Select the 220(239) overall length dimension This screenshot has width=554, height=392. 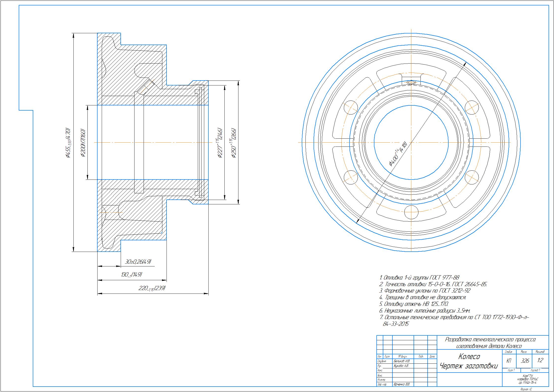click(x=152, y=288)
